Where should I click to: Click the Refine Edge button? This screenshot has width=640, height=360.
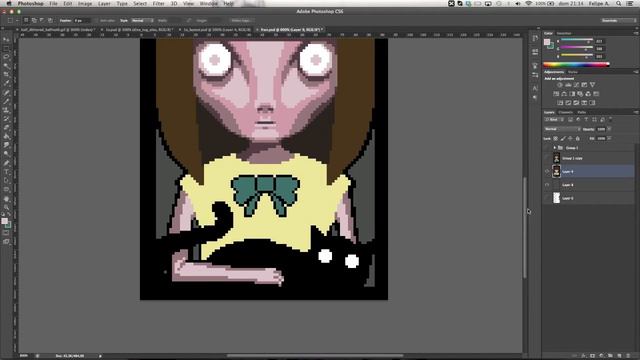[241, 20]
